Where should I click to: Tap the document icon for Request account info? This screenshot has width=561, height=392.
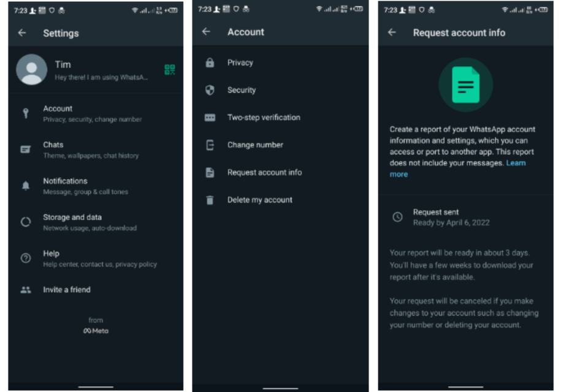pos(210,173)
